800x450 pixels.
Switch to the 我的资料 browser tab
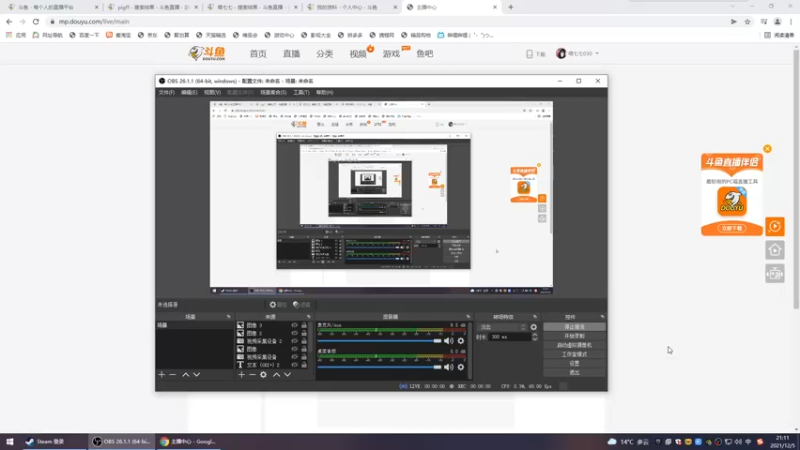coord(351,7)
